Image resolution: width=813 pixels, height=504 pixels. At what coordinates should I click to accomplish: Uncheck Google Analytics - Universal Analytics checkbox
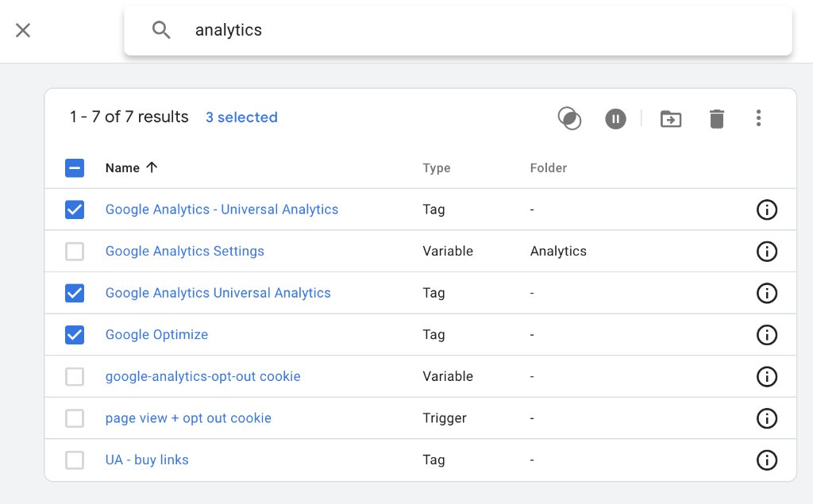tap(75, 210)
